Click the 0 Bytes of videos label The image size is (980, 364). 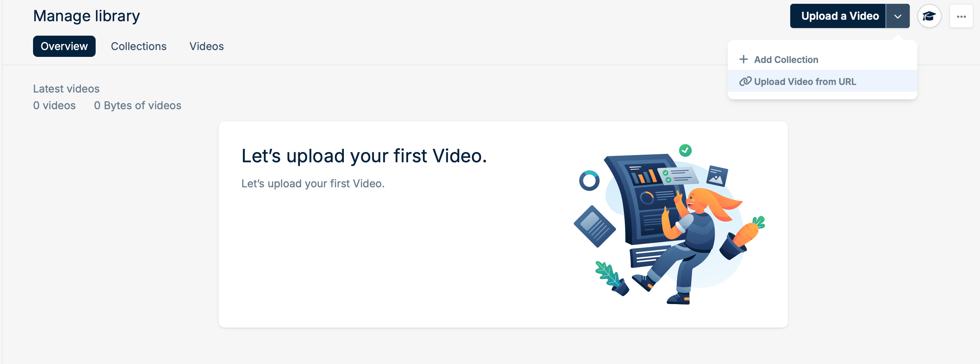click(x=137, y=105)
